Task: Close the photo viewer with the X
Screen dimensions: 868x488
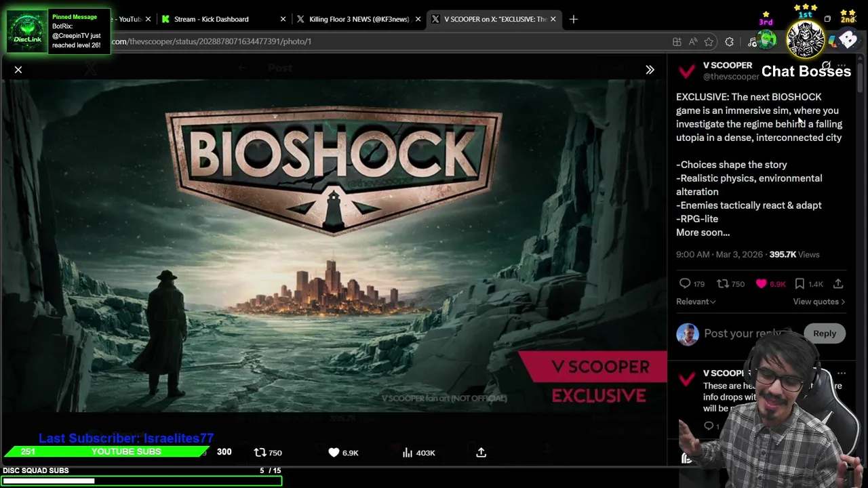Action: [18, 70]
